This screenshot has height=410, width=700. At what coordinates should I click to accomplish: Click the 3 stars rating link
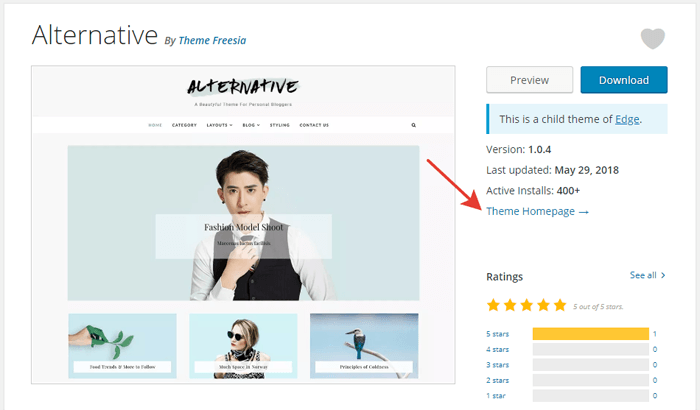(x=497, y=365)
